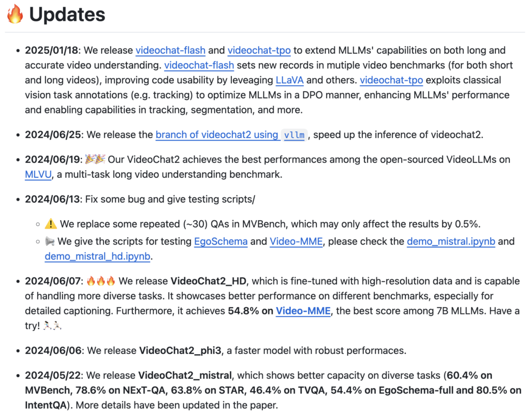
Task: Click the bold VideoChat2_phi3 model name
Action: click(180, 350)
